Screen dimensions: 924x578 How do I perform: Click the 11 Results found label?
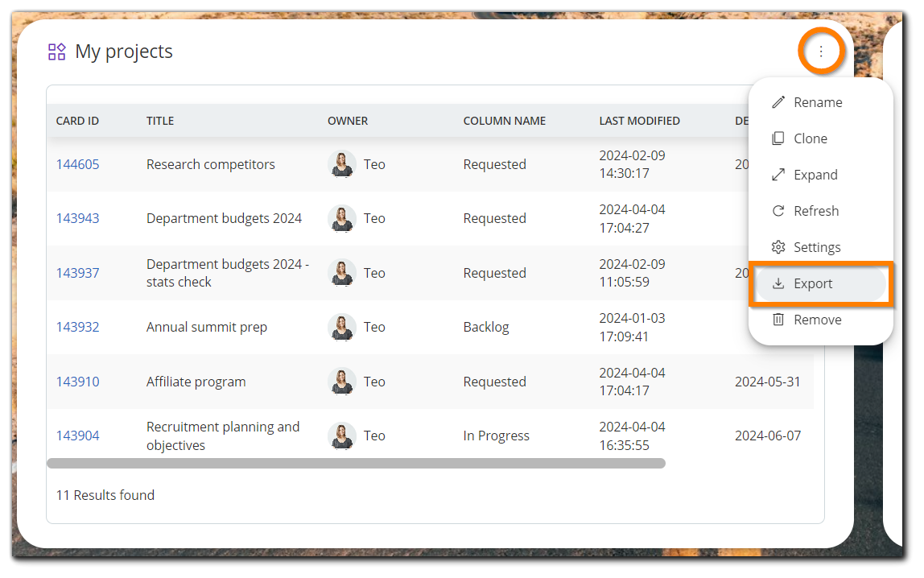click(105, 494)
